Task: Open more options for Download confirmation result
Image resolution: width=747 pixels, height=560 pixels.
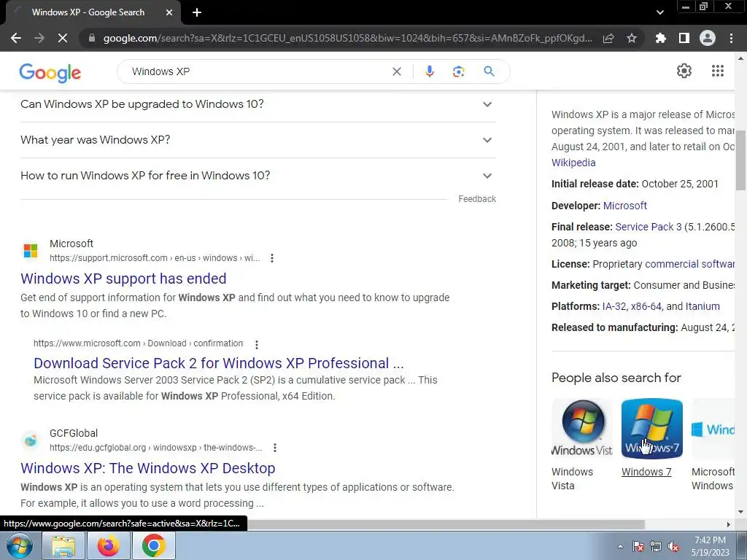Action: (256, 344)
